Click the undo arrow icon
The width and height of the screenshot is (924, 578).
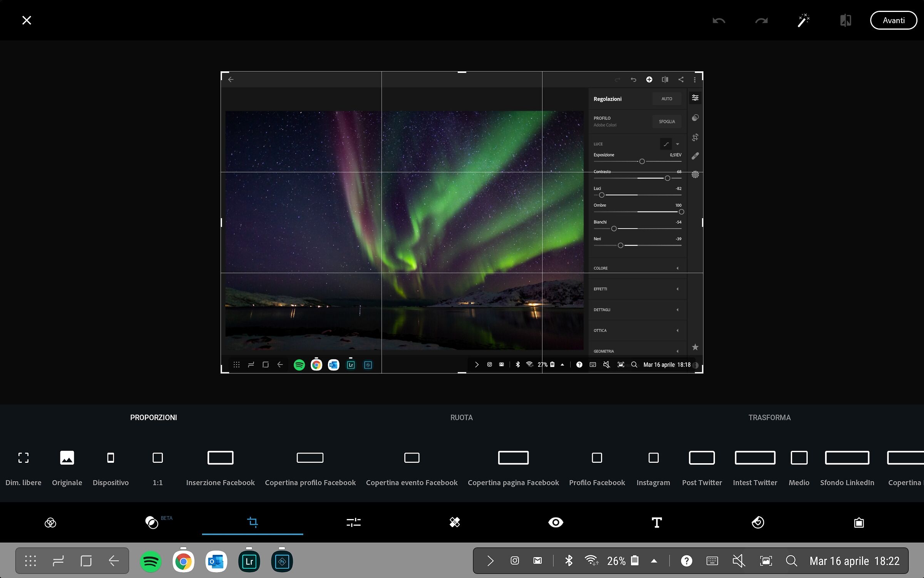tap(718, 20)
